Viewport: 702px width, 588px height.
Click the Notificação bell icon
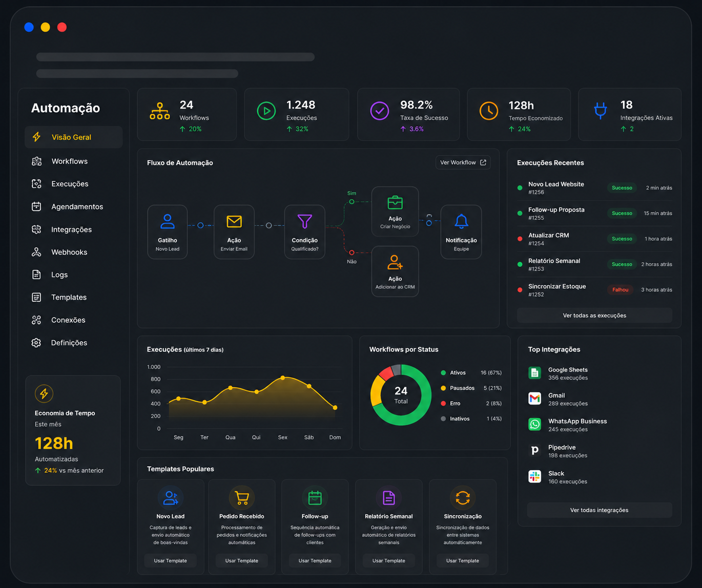pyautogui.click(x=461, y=221)
